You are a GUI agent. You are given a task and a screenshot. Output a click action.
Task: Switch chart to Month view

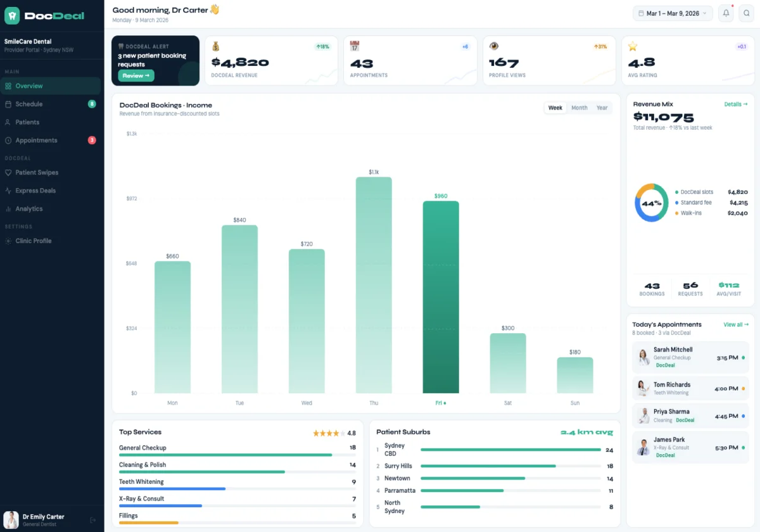tap(579, 108)
